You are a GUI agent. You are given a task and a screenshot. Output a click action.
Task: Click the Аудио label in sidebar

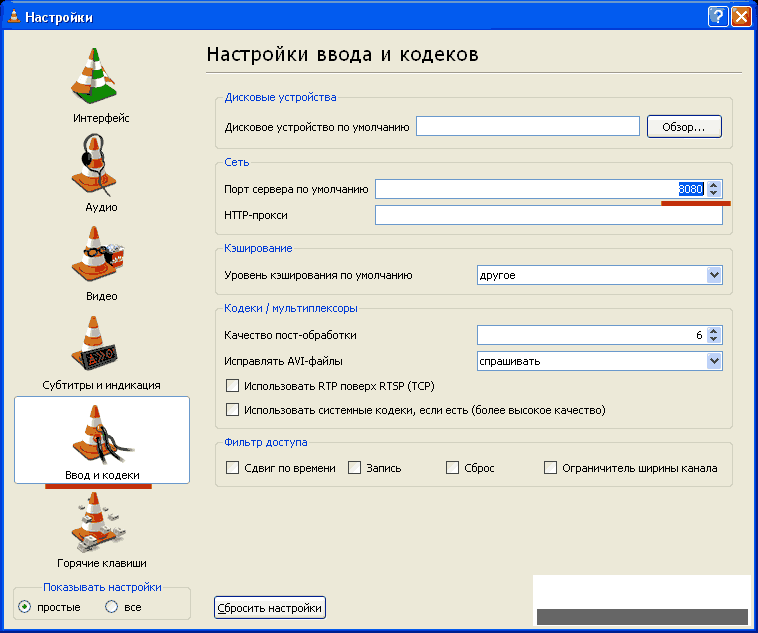[101, 207]
